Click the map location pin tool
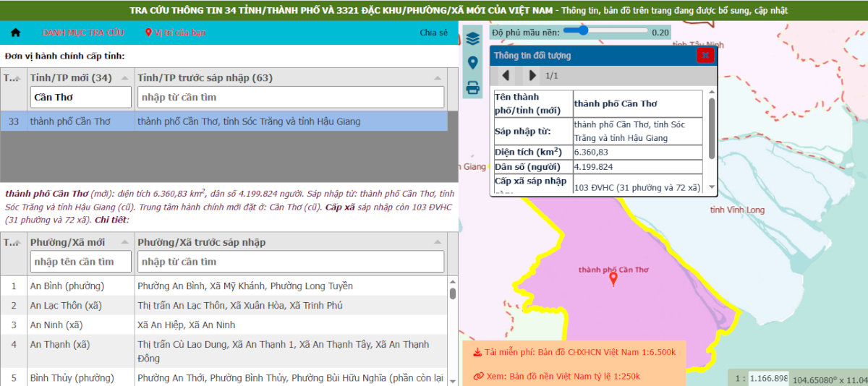The width and height of the screenshot is (868, 386). (473, 63)
